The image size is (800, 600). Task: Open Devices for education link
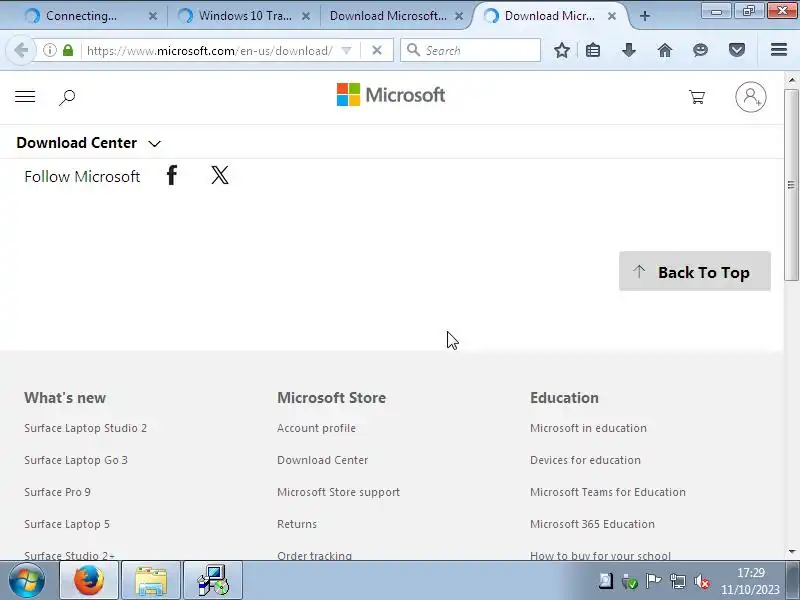pyautogui.click(x=585, y=460)
